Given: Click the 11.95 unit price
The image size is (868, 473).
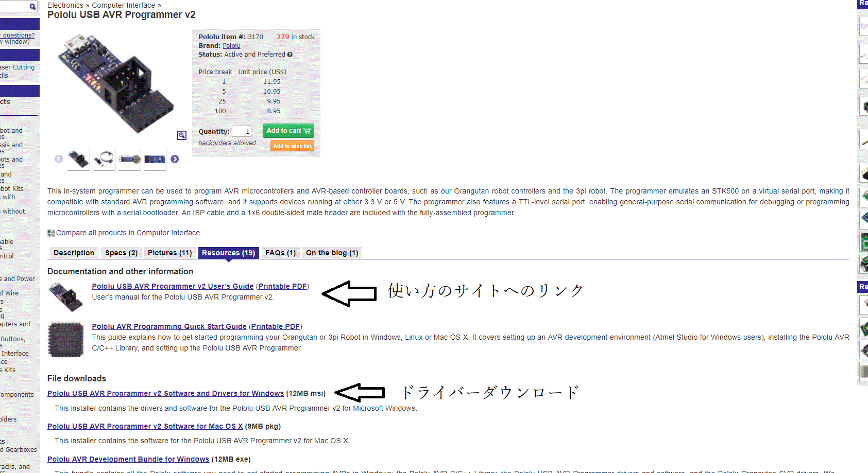Looking at the screenshot, I should coord(272,82).
